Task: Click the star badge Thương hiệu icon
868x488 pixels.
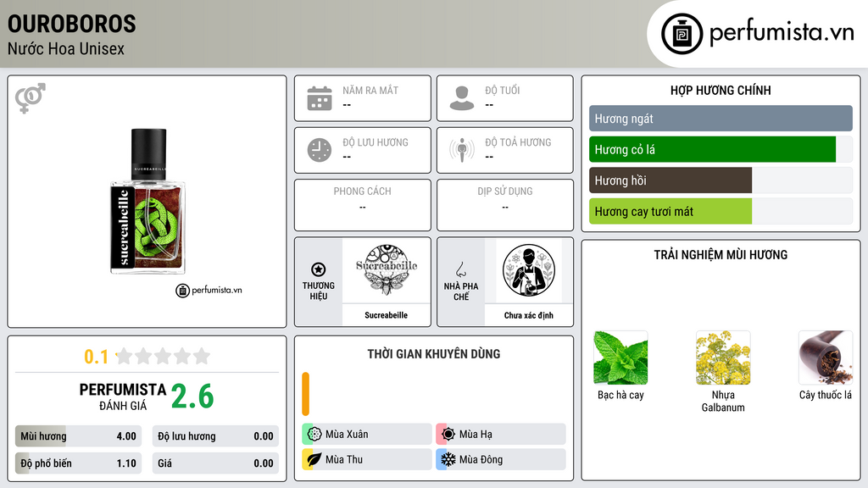Action: click(319, 269)
